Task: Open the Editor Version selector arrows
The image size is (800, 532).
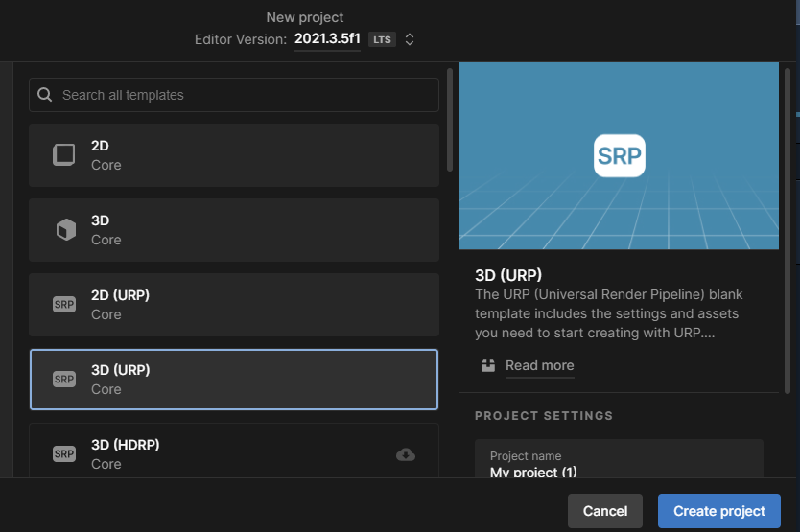Action: pyautogui.click(x=410, y=39)
